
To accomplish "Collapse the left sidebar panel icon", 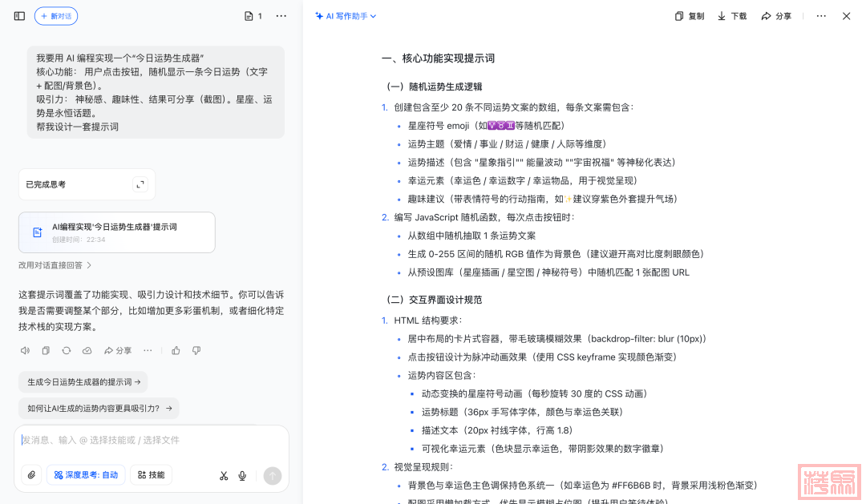I will pos(19,16).
